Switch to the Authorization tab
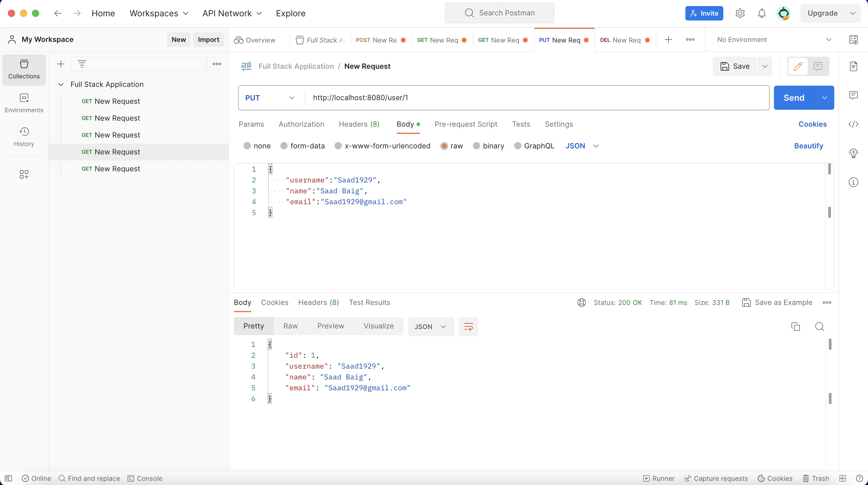 301,124
